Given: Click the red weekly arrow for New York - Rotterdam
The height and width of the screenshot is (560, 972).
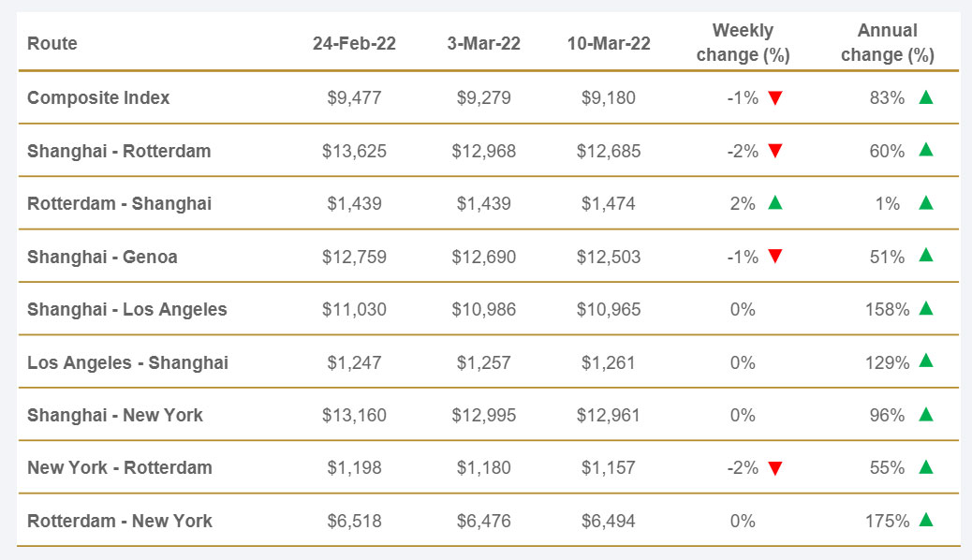Looking at the screenshot, I should click(x=774, y=468).
